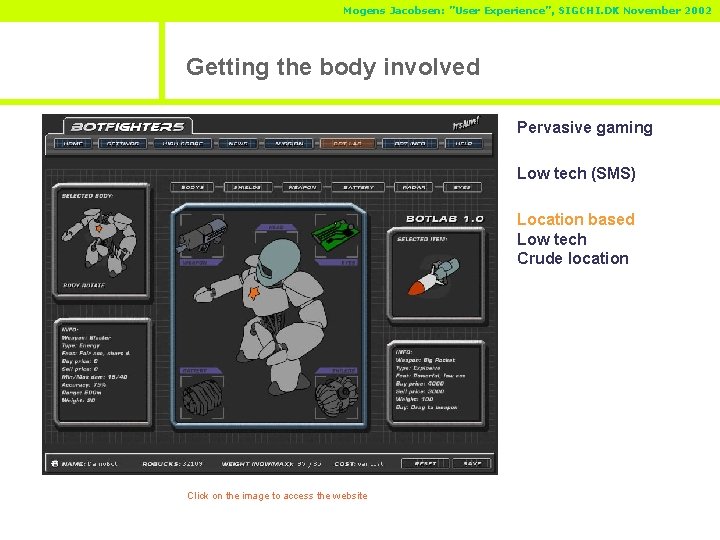The height and width of the screenshot is (540, 720).
Task: Click the "Pervasive gaming" text
Action: tap(585, 127)
